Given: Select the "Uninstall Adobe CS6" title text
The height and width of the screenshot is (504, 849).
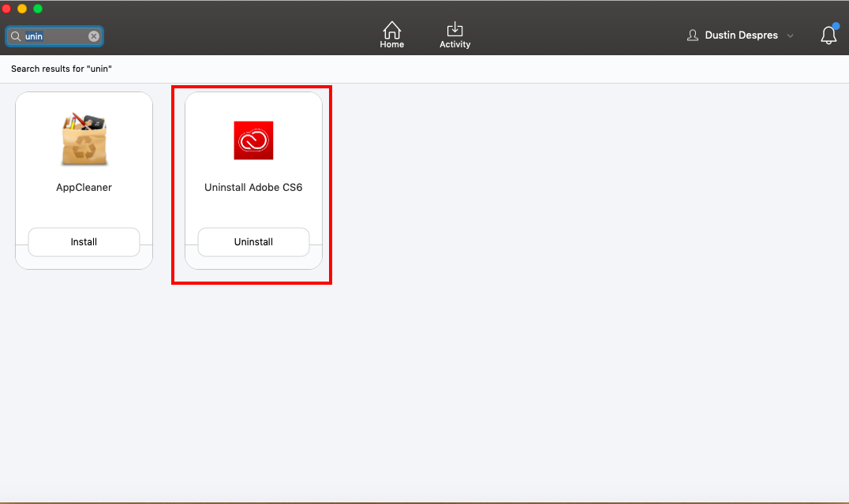Looking at the screenshot, I should [253, 187].
